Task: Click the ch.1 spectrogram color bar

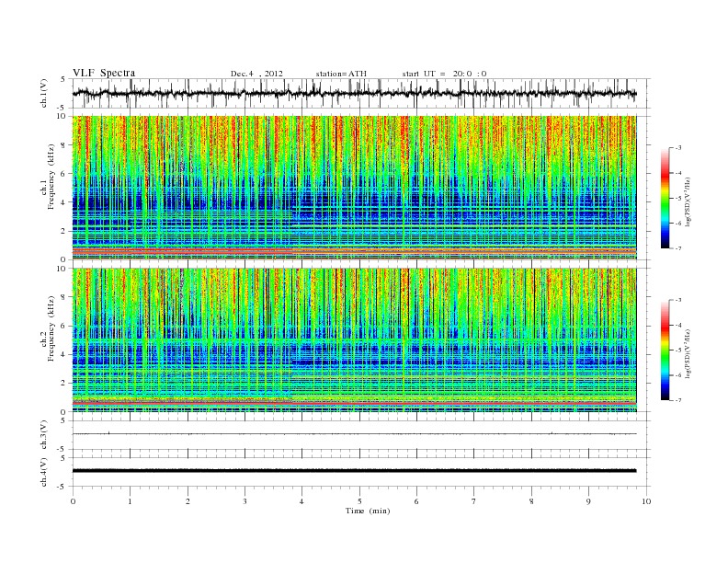Action: [x=665, y=198]
